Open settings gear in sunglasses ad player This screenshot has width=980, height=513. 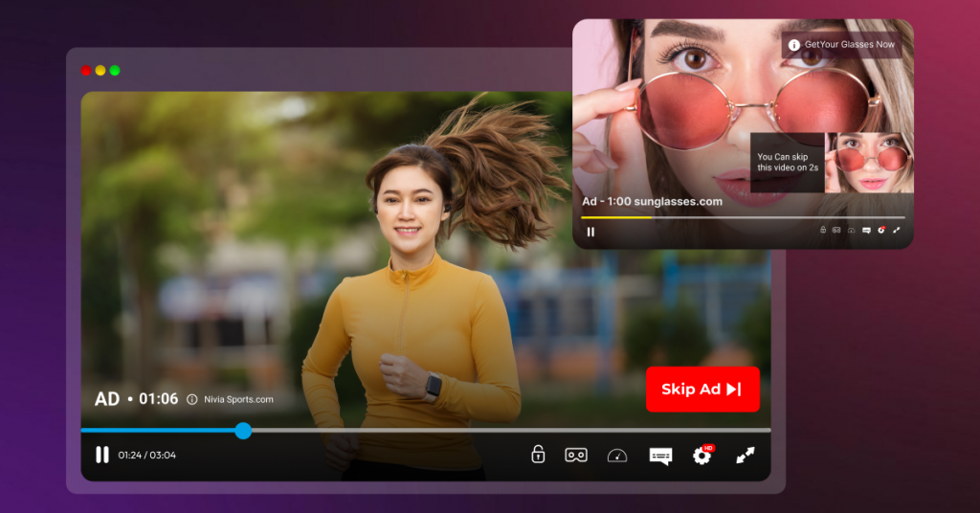881,231
